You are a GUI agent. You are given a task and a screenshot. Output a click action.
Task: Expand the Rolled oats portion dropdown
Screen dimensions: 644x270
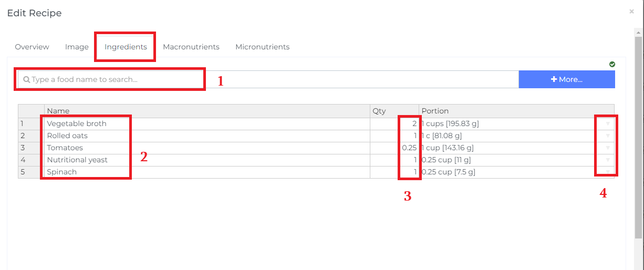pos(608,136)
